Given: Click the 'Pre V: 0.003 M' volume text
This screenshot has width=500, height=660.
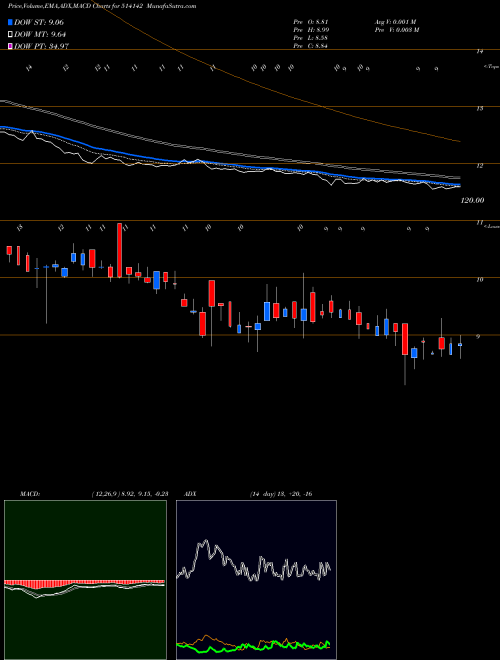Looking at the screenshot, I should point(396,30).
